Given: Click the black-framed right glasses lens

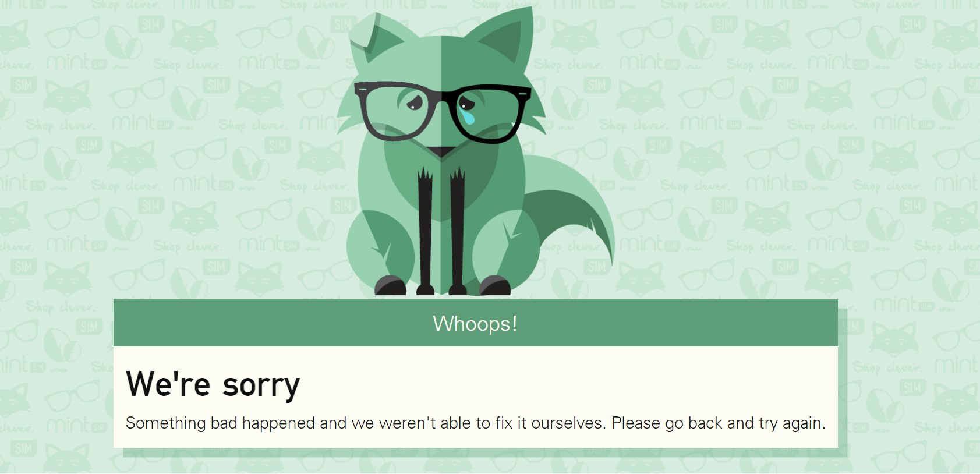Looking at the screenshot, I should [486, 114].
